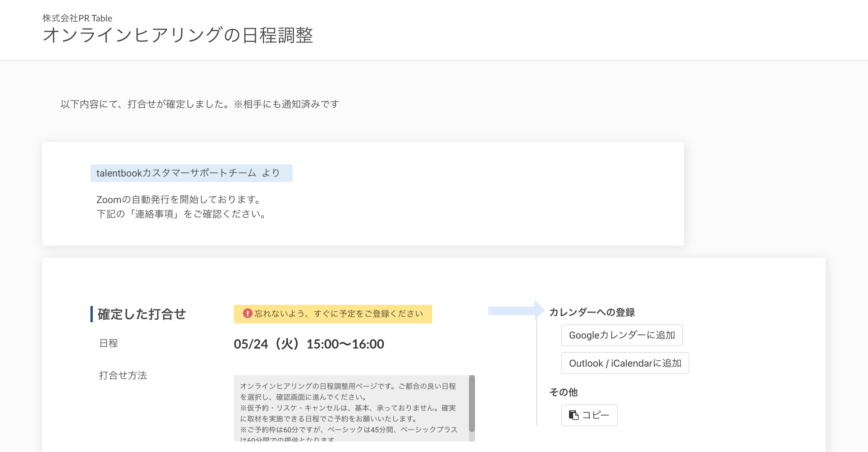Click the confirmed date 05/24（火）15:00〜16:00

309,344
